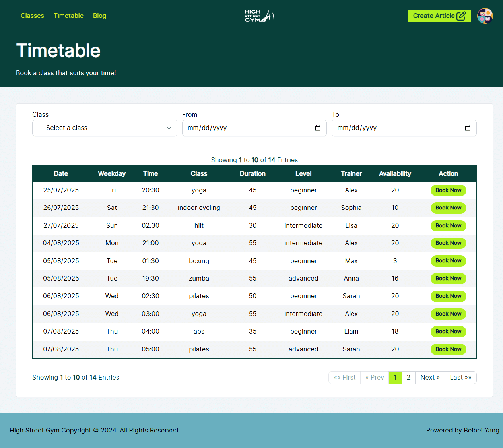Image resolution: width=503 pixels, height=448 pixels.
Task: Open the Classes nav menu item
Action: pyautogui.click(x=32, y=16)
